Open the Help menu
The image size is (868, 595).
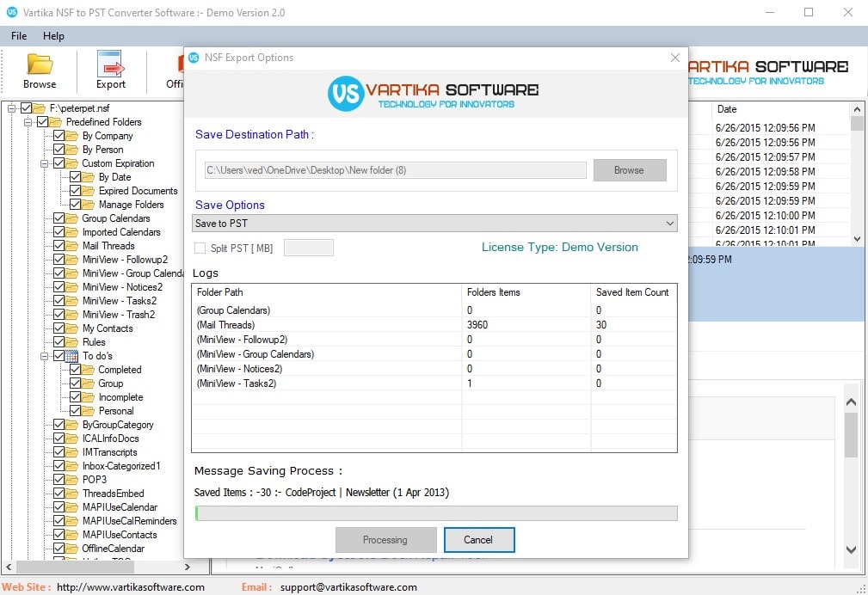tap(53, 36)
